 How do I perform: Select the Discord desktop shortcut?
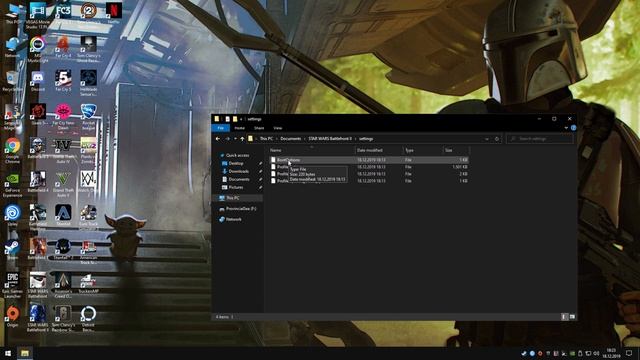click(x=38, y=80)
